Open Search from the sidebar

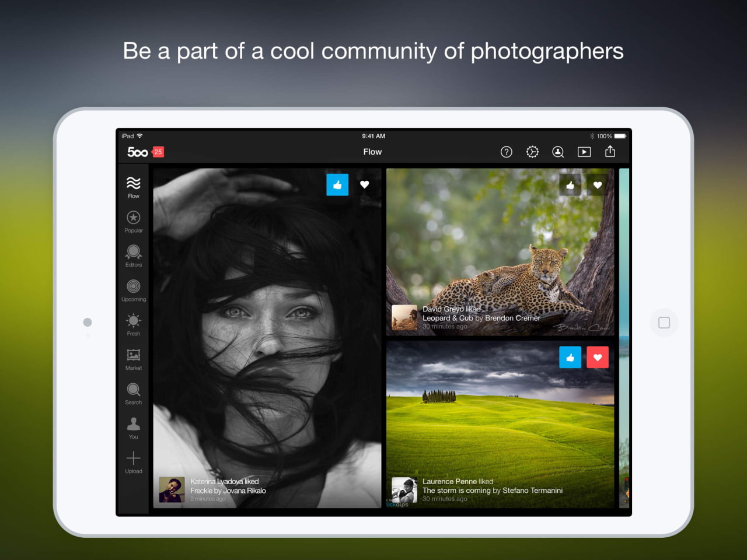tap(134, 394)
